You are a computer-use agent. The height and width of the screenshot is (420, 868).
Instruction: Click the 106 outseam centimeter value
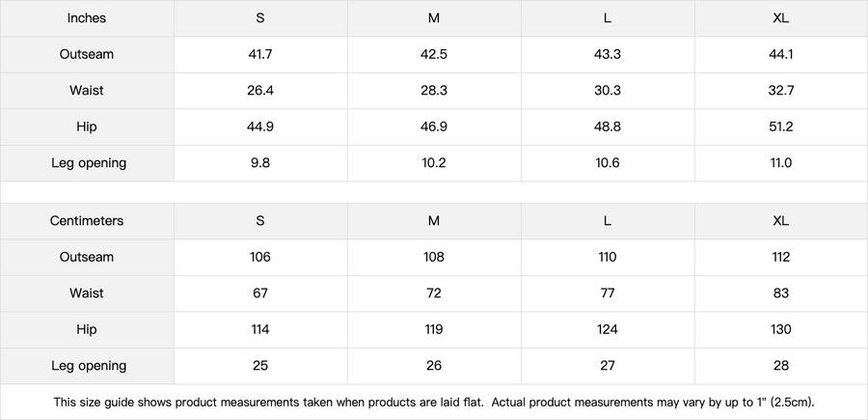[260, 257]
